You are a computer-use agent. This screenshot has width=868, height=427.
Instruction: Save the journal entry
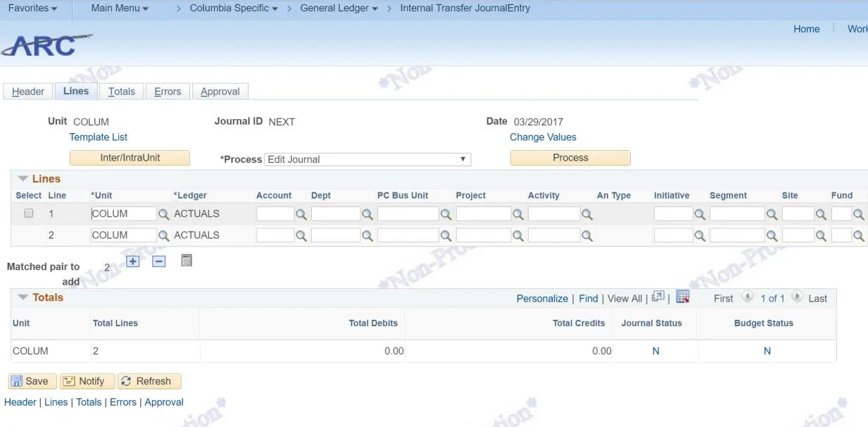[x=32, y=381]
